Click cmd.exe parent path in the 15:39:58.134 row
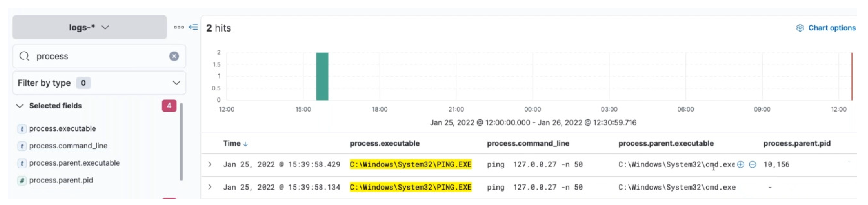 (677, 187)
